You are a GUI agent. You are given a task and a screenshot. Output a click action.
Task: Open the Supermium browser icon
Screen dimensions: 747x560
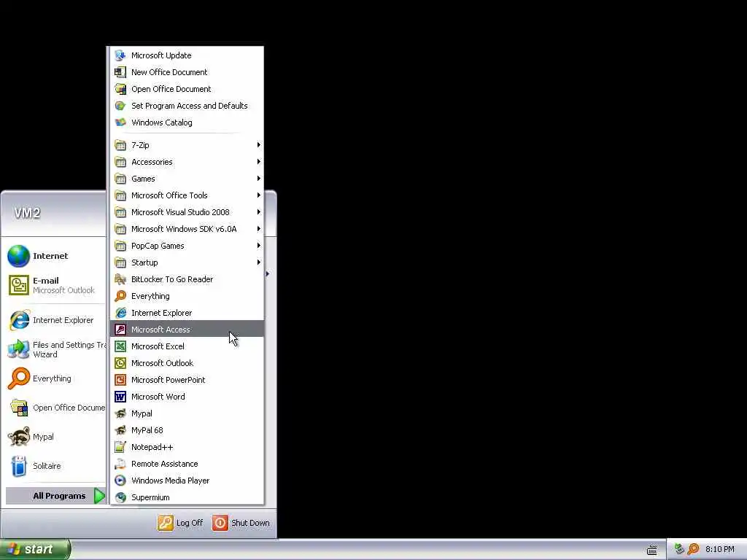tap(120, 497)
